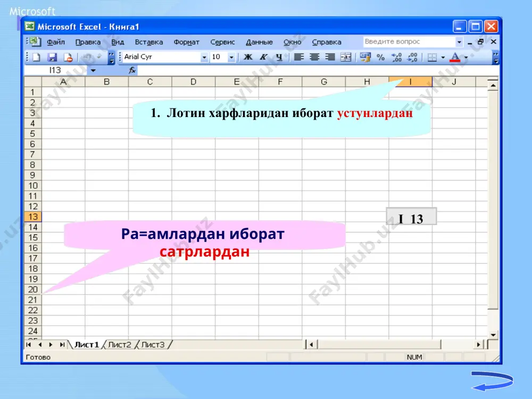This screenshot has width=532, height=399.
Task: Click the blue return arrow below window
Action: (492, 381)
